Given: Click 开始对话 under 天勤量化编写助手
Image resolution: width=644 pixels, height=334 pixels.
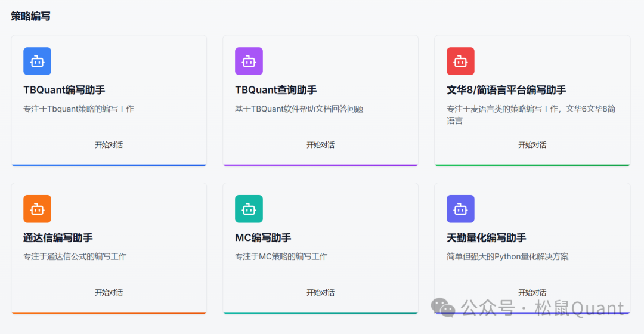Looking at the screenshot, I should point(532,292).
